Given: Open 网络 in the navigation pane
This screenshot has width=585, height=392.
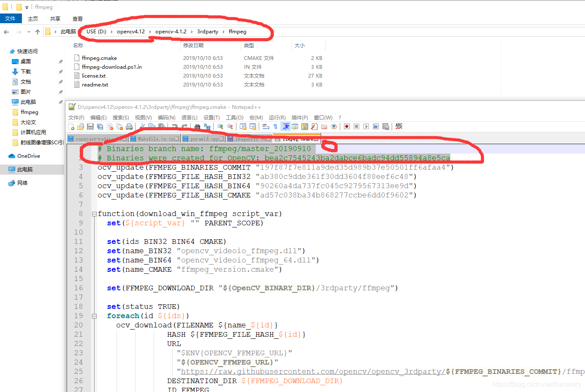Looking at the screenshot, I should coord(22,183).
